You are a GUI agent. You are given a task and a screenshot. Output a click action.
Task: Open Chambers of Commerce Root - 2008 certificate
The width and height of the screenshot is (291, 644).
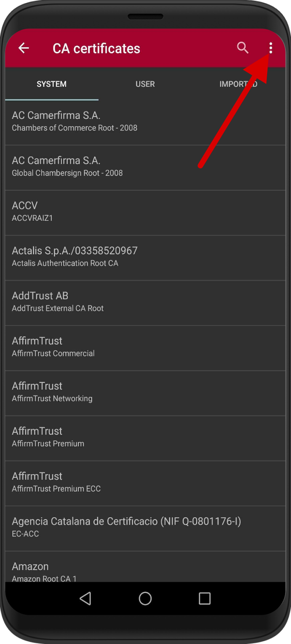point(145,123)
